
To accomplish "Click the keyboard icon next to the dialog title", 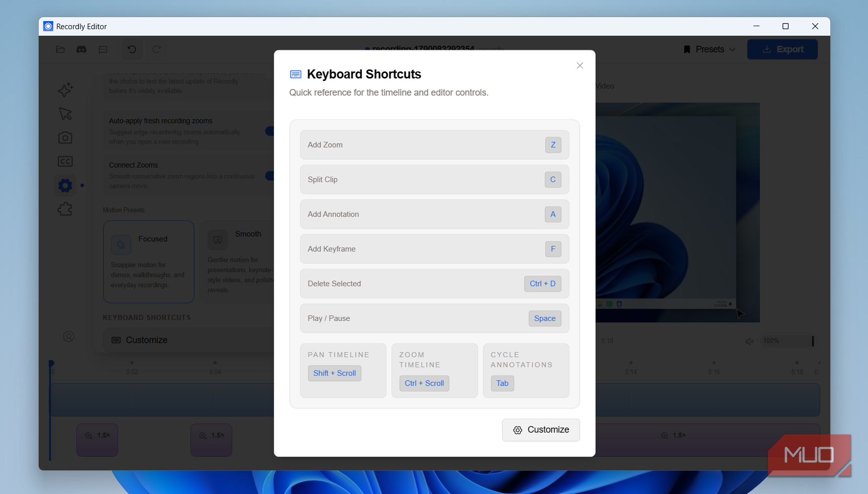I will 296,74.
